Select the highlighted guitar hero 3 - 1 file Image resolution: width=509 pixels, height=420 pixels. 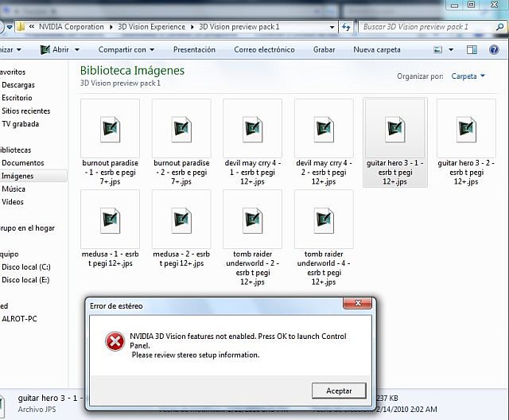point(394,129)
